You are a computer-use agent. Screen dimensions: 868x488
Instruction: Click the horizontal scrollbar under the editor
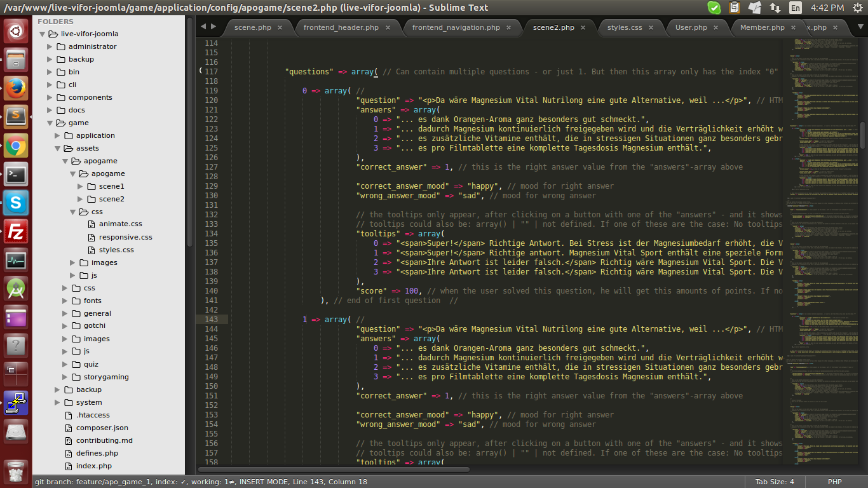tap(334, 470)
